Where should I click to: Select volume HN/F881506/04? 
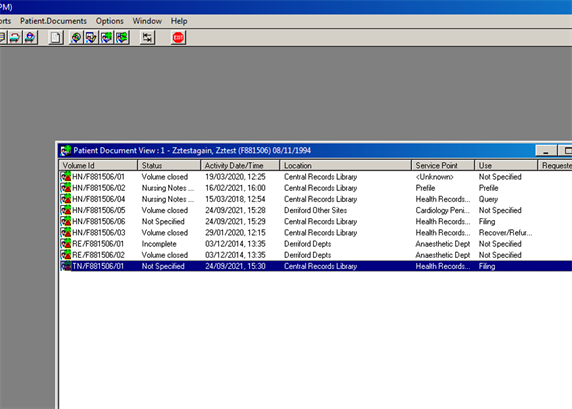pyautogui.click(x=98, y=199)
